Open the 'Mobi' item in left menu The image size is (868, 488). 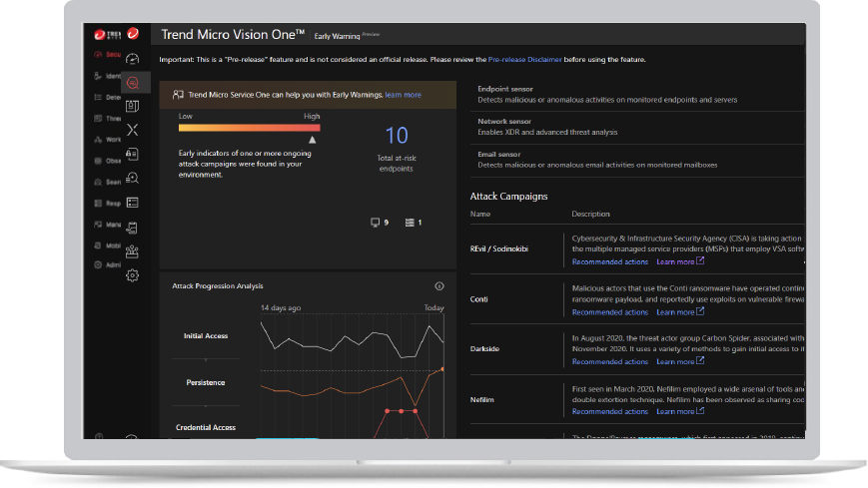click(108, 245)
